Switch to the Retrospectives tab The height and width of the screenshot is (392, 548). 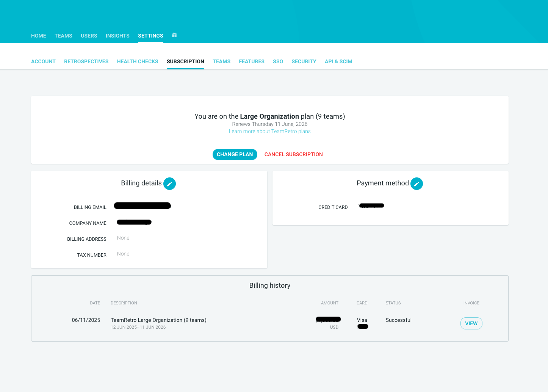coord(86,61)
